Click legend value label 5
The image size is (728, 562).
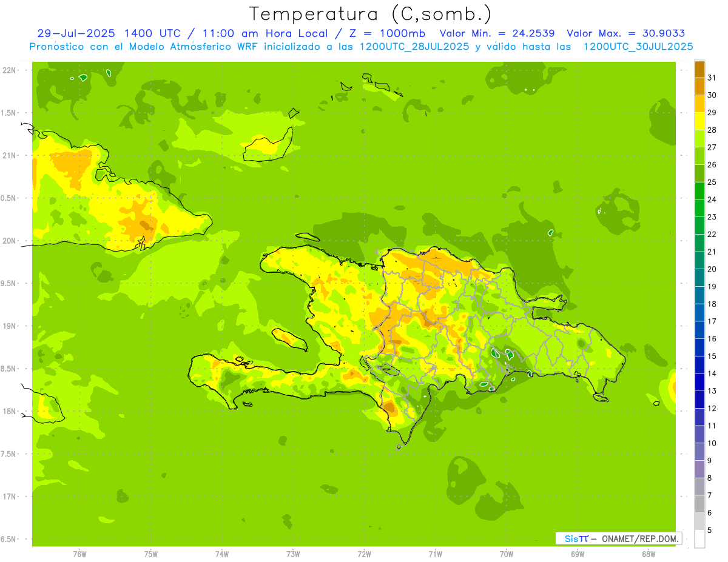point(710,530)
